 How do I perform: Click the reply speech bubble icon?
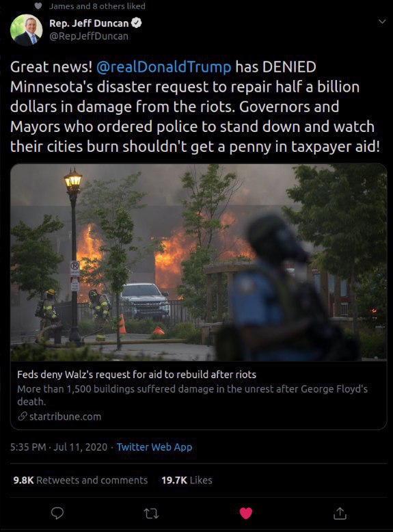pyautogui.click(x=57, y=513)
